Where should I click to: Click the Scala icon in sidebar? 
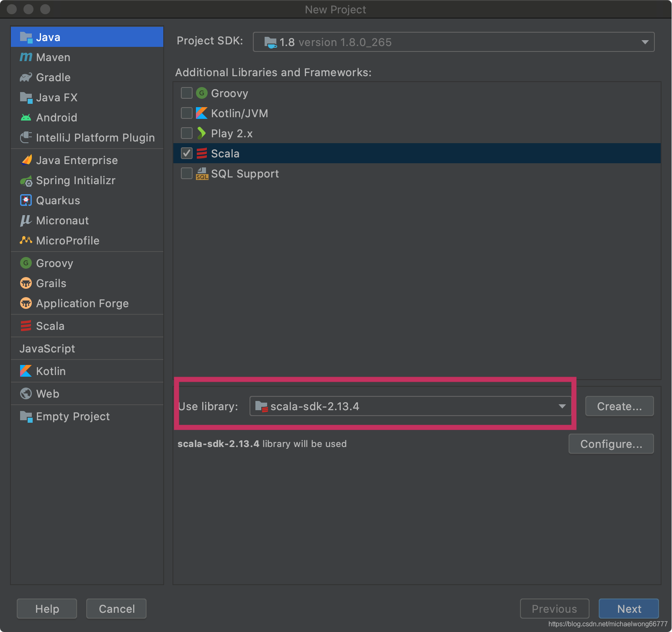pyautogui.click(x=26, y=326)
